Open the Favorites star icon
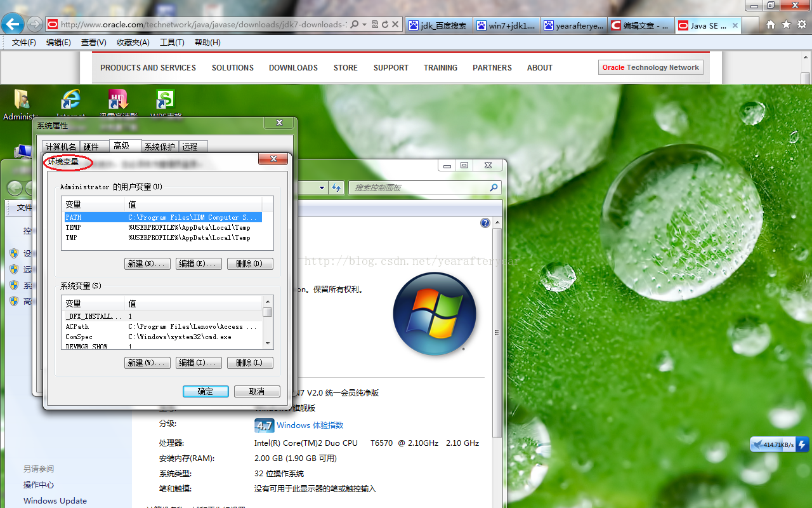 click(x=786, y=25)
